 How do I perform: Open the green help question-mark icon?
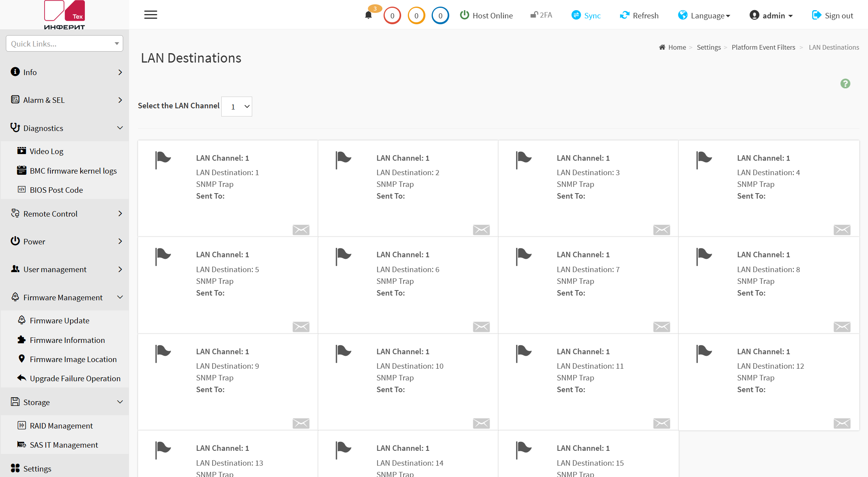click(845, 84)
